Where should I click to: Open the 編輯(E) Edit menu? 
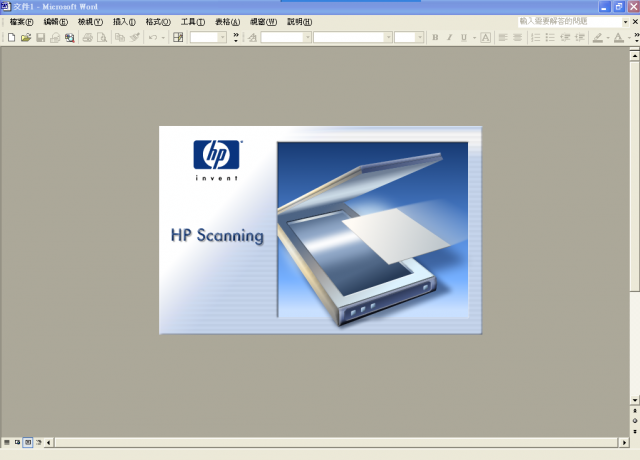[56, 22]
